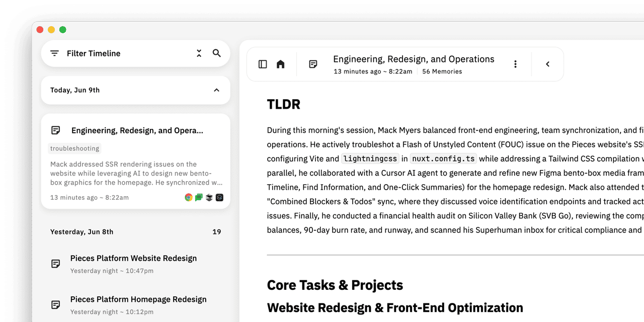Image resolution: width=644 pixels, height=322 pixels.
Task: Click the header title Engineering, Redesign, and Operations
Action: pyautogui.click(x=414, y=59)
